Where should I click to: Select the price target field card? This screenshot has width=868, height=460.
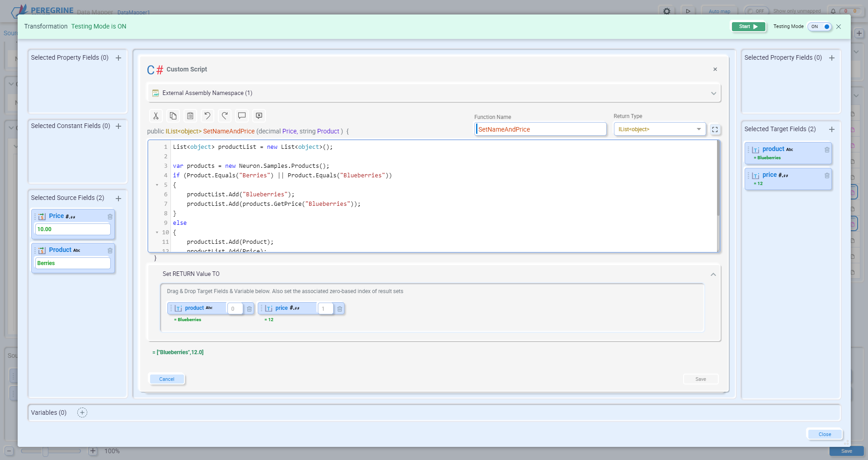pos(788,179)
